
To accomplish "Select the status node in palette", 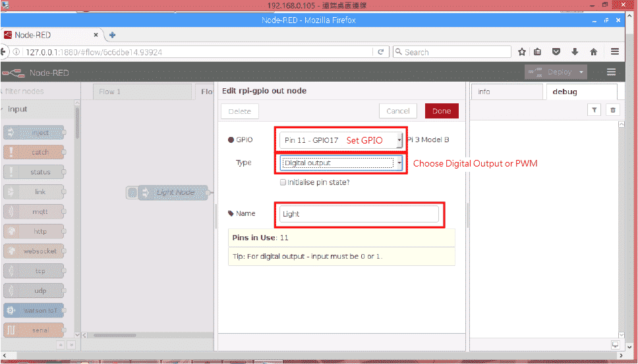I will coord(34,172).
